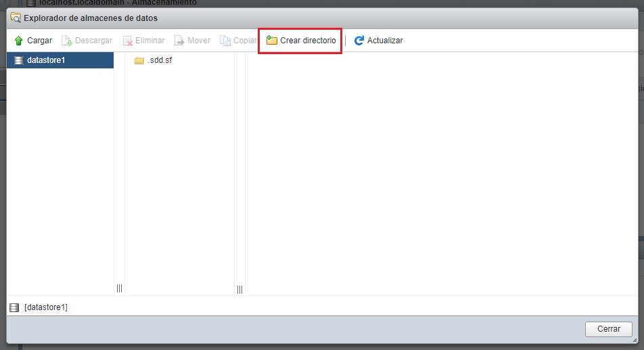Click the datastore icon in path bar
This screenshot has width=644, height=350.
tap(14, 307)
